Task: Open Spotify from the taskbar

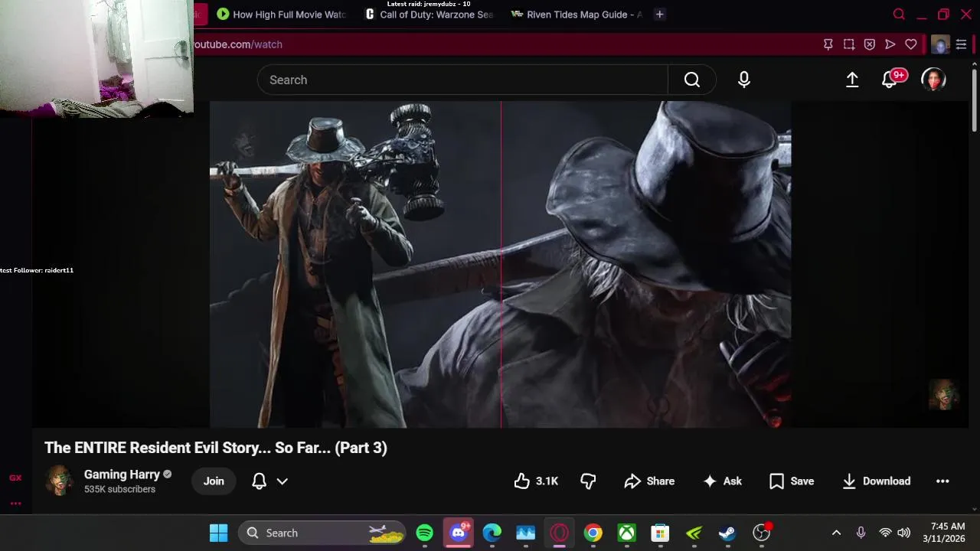Action: (425, 533)
